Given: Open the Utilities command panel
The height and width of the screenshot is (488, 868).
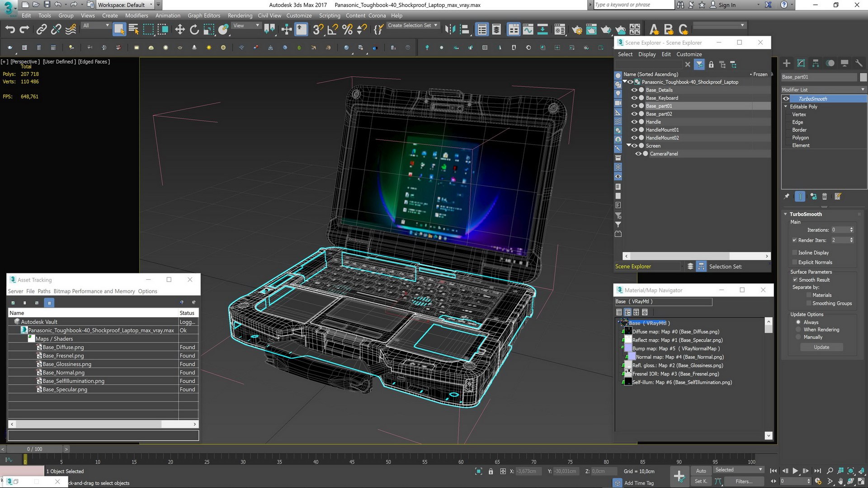Looking at the screenshot, I should pos(859,63).
